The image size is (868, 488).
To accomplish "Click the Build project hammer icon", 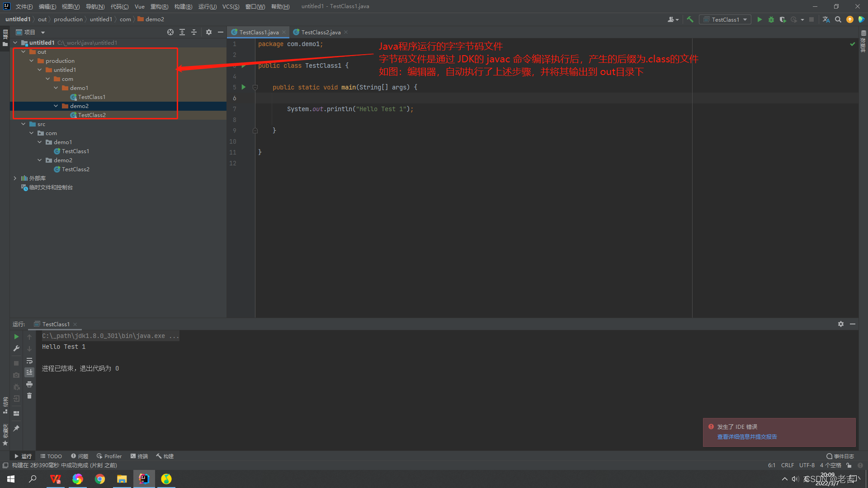I will [690, 19].
